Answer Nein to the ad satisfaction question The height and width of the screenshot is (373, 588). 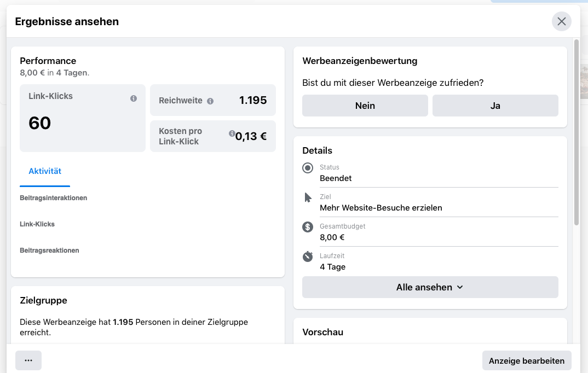(365, 106)
